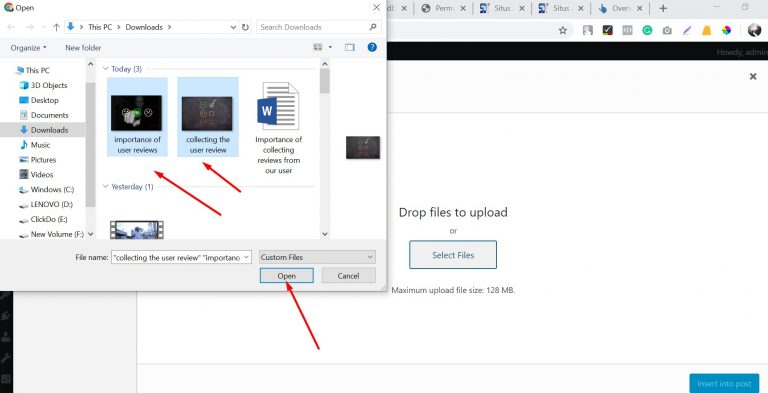
Task: Select 3D Objects in navigation pane
Action: pos(43,85)
